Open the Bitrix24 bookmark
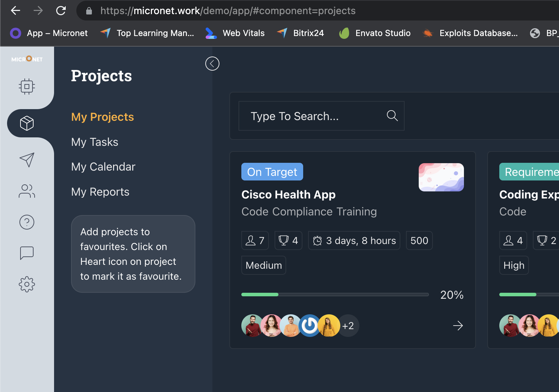 coord(300,33)
